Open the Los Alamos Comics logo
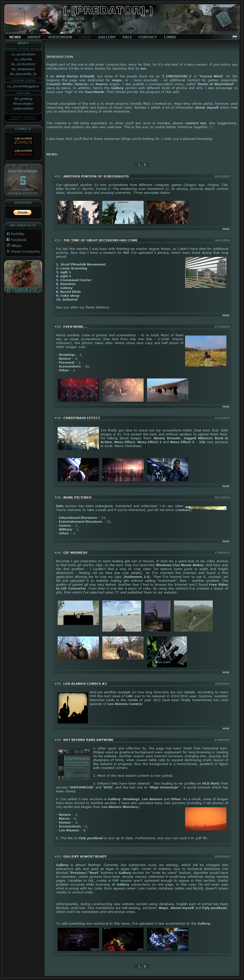This screenshot has height=980, width=244. click(x=23, y=141)
